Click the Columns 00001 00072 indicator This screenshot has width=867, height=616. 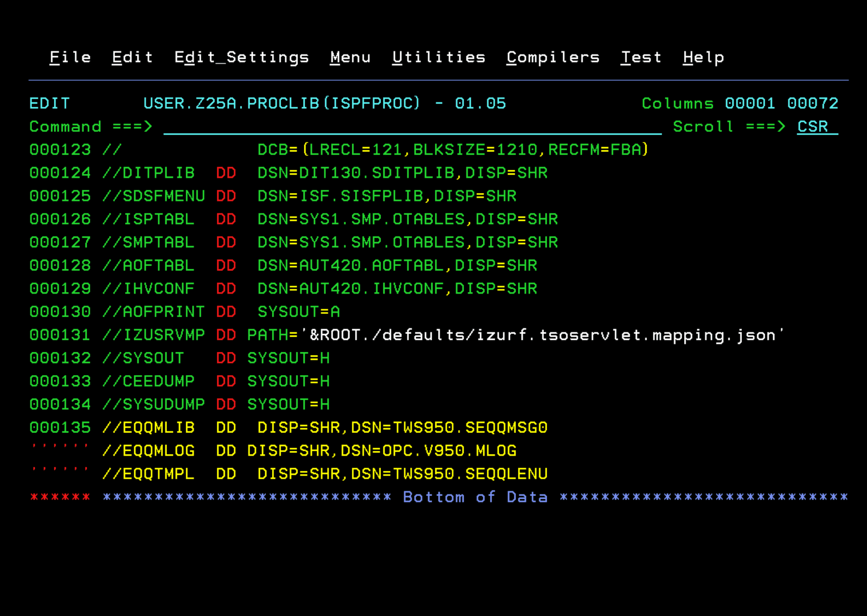(739, 103)
